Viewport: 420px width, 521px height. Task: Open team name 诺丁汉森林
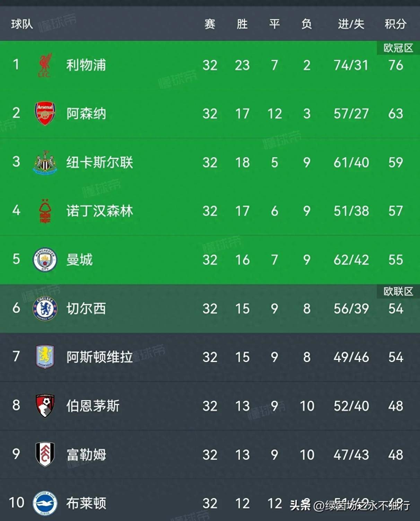[x=99, y=211]
